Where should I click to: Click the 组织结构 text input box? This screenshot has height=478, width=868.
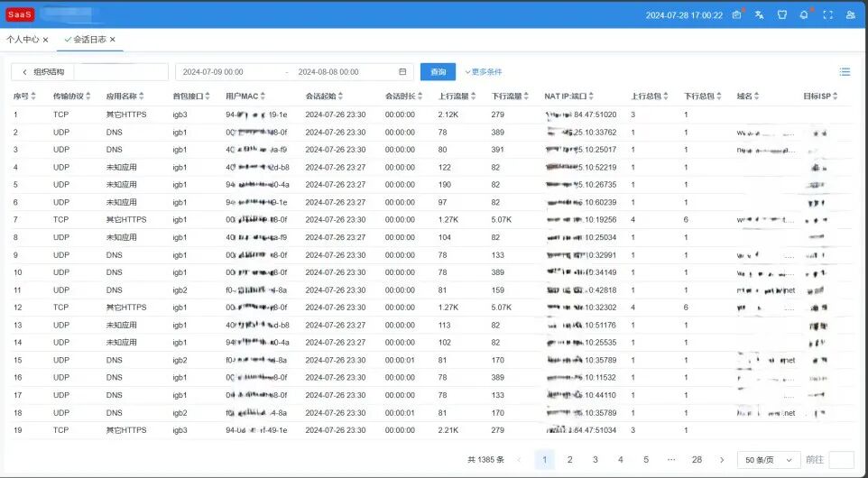point(121,72)
